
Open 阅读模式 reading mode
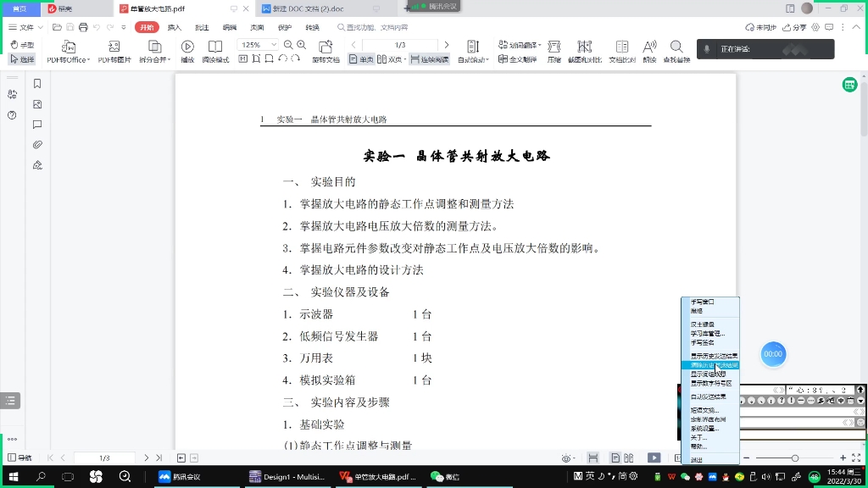[x=214, y=48]
